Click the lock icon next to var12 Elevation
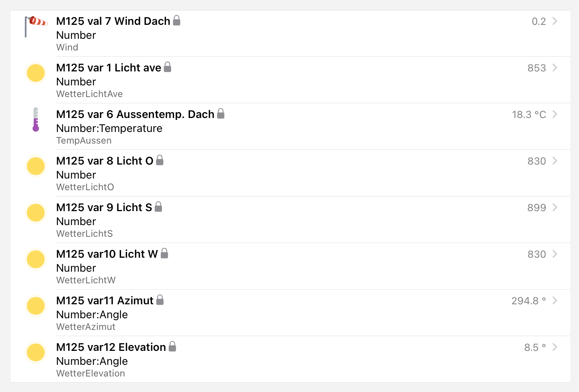This screenshot has width=579, height=392. point(172,347)
